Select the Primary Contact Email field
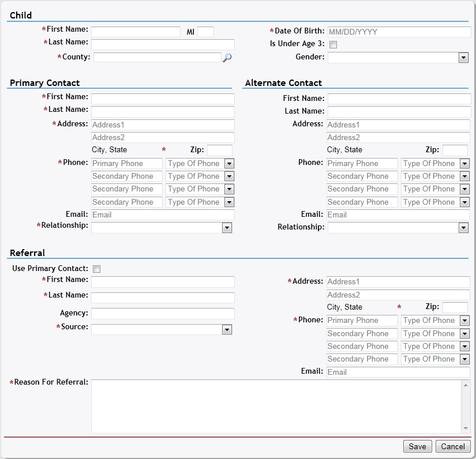Viewport: 476px width, 459px height. pyautogui.click(x=163, y=215)
